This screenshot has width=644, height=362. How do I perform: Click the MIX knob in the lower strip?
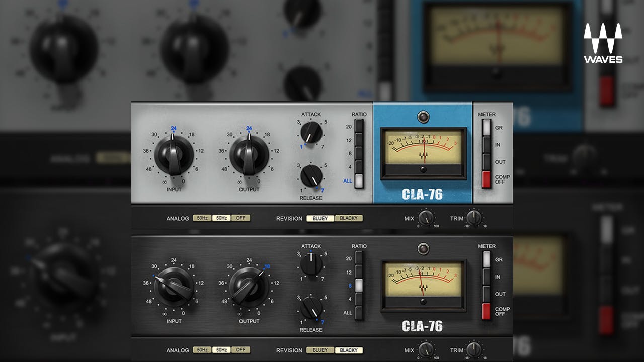coord(426,349)
